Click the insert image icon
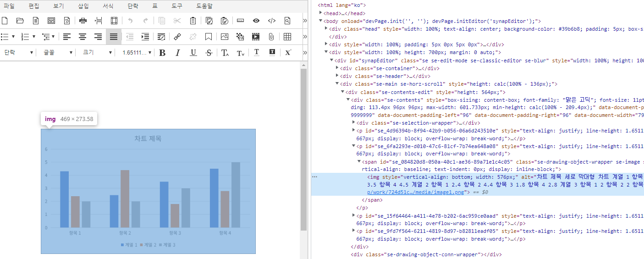The image size is (644, 259). [224, 37]
